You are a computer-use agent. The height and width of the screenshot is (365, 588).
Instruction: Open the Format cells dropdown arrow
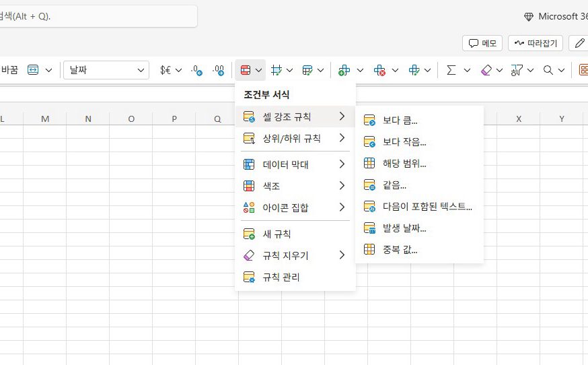[427, 70]
